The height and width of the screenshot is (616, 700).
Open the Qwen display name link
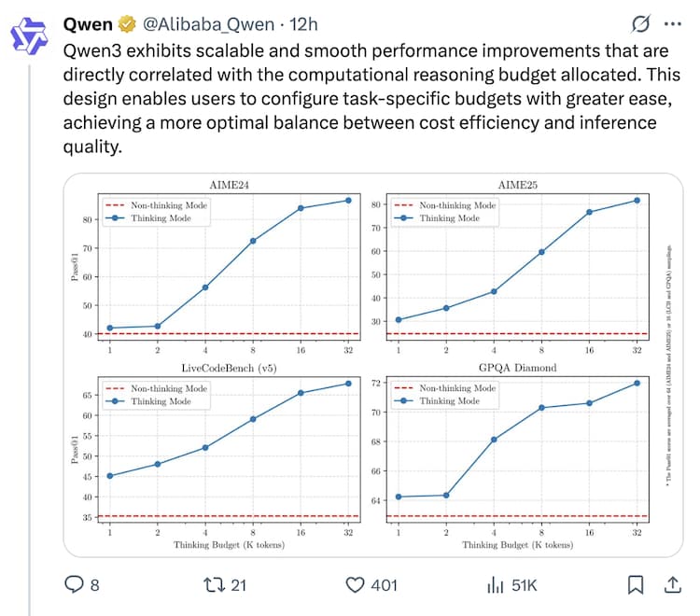[x=88, y=21]
